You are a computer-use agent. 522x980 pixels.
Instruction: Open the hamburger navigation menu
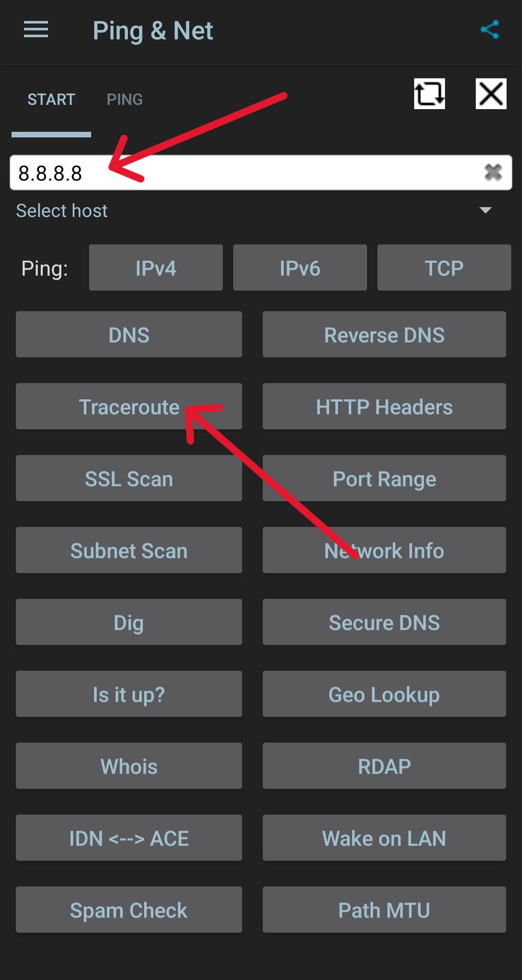[x=36, y=30]
